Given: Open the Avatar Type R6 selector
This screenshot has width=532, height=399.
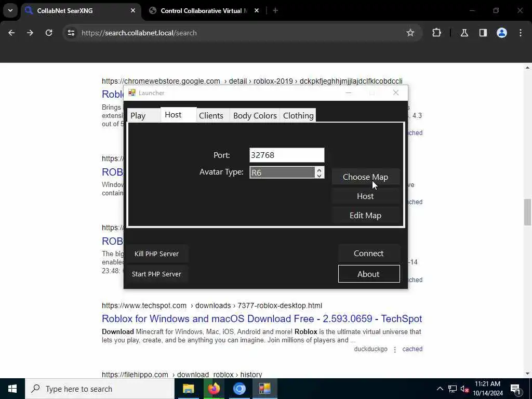Looking at the screenshot, I should pos(282,172).
